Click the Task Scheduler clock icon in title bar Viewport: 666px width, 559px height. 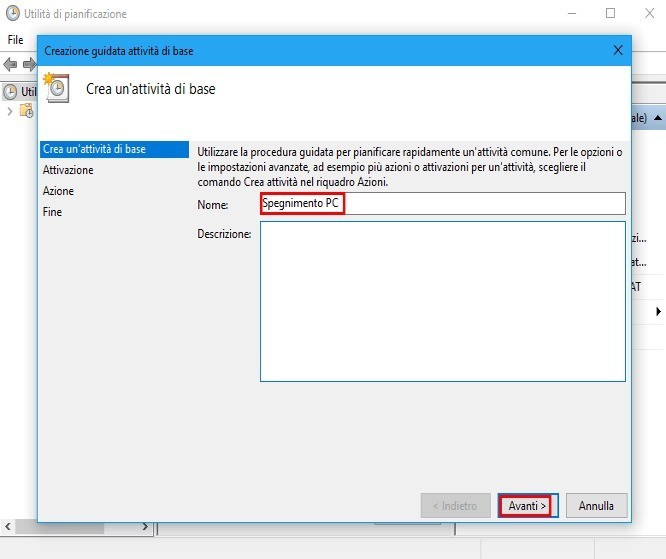[x=12, y=14]
